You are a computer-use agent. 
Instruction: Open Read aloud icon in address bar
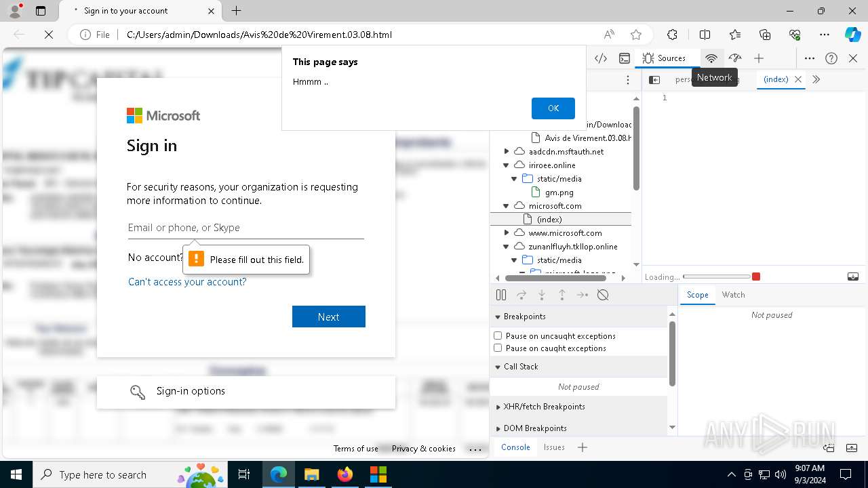[610, 35]
